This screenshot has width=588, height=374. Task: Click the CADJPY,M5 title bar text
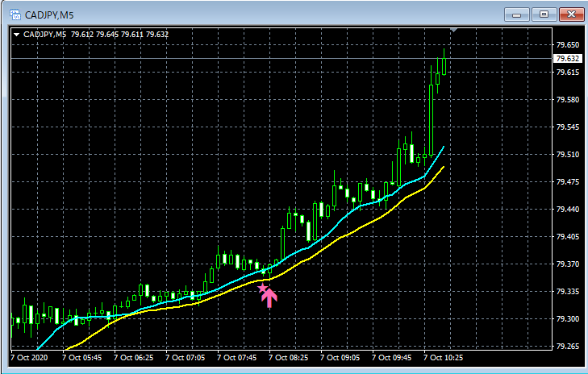click(49, 15)
